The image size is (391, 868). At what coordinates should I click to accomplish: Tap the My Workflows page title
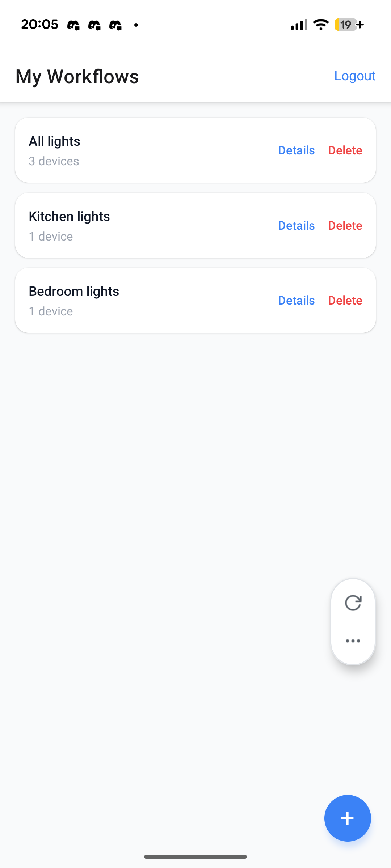(x=77, y=76)
